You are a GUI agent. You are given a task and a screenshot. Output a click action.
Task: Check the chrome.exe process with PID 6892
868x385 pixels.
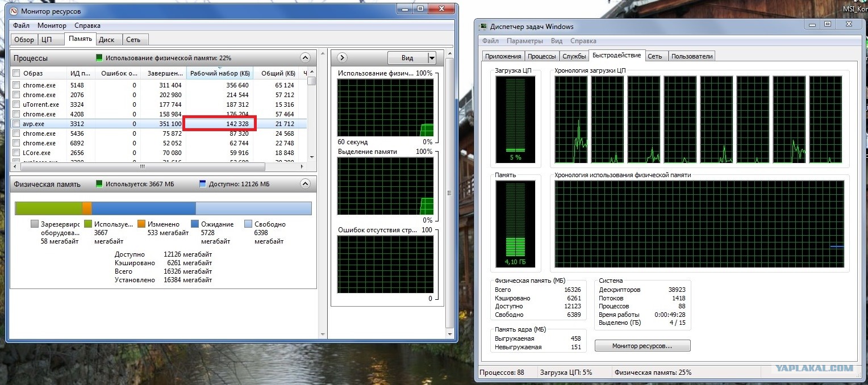point(16,143)
